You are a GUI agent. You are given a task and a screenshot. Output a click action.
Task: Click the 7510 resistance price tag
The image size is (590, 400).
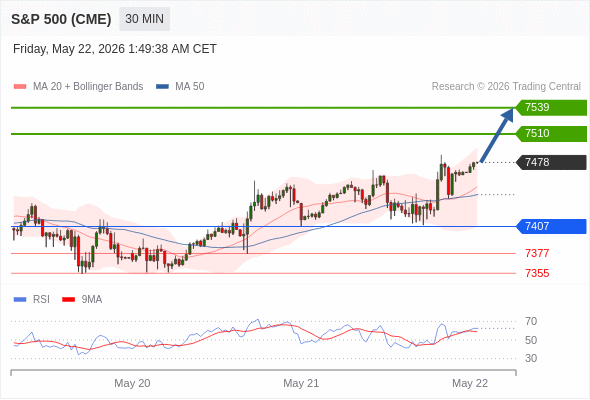click(551, 134)
